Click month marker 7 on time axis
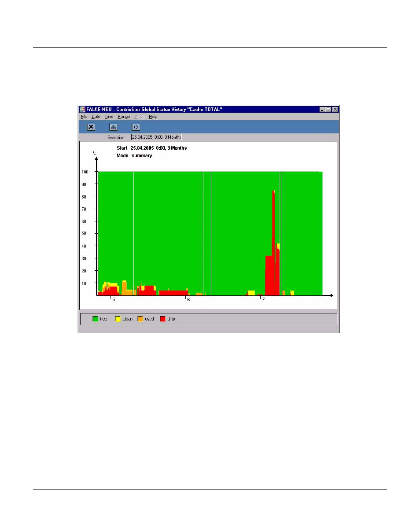 point(263,299)
